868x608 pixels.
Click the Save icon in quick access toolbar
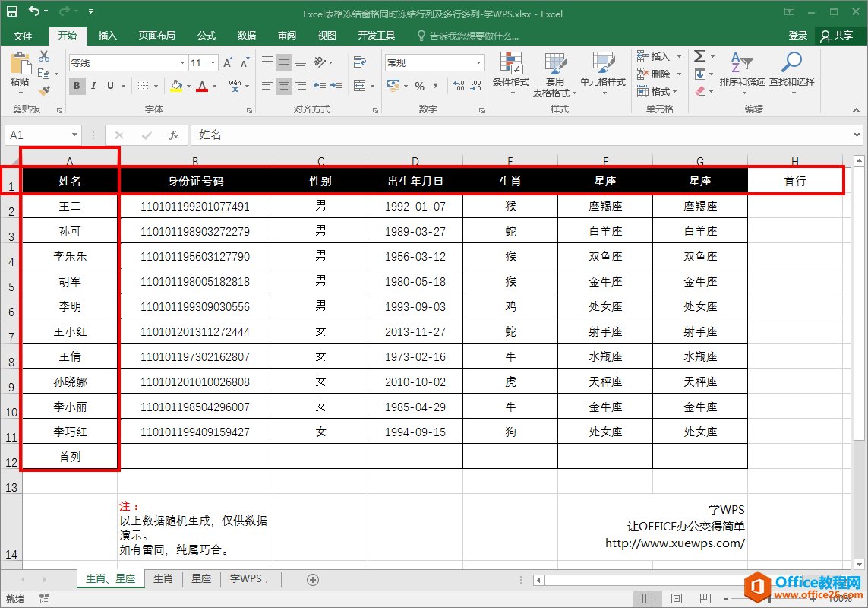12,12
